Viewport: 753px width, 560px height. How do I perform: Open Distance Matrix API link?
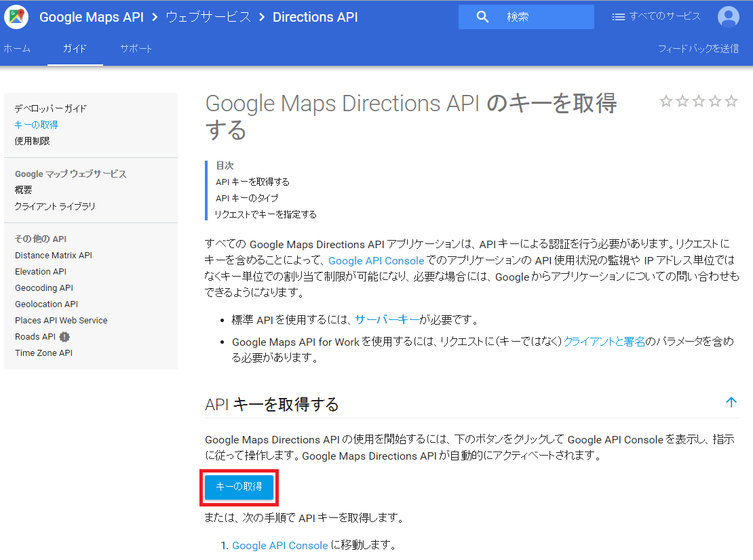pyautogui.click(x=54, y=256)
